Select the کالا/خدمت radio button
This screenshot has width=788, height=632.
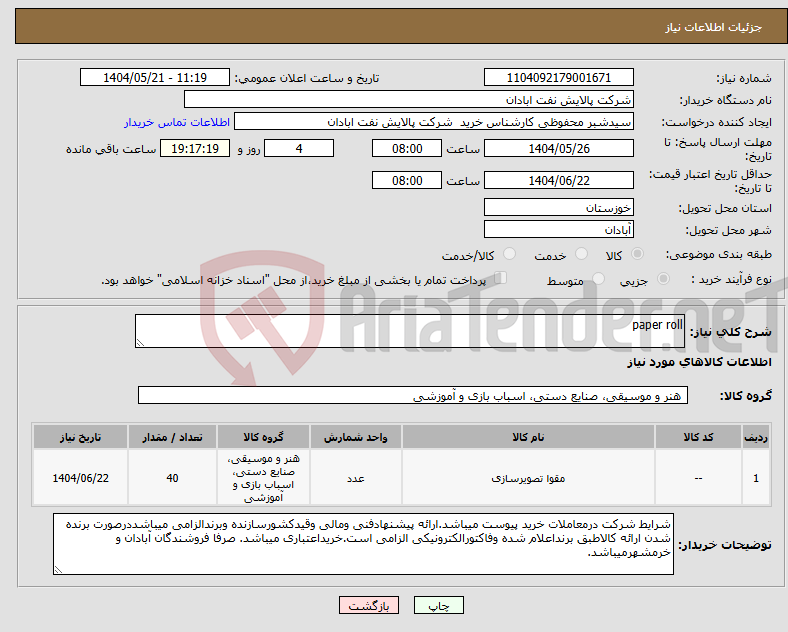point(510,254)
